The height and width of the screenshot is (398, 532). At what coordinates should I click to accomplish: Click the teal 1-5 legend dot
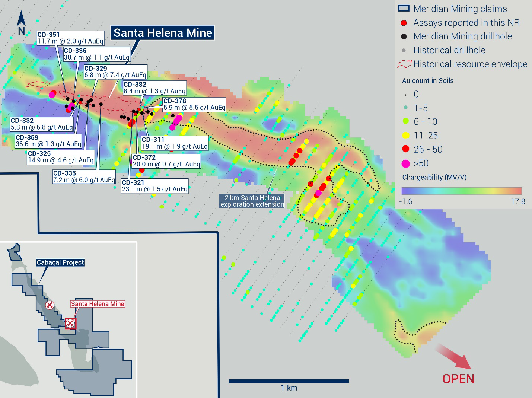point(406,108)
